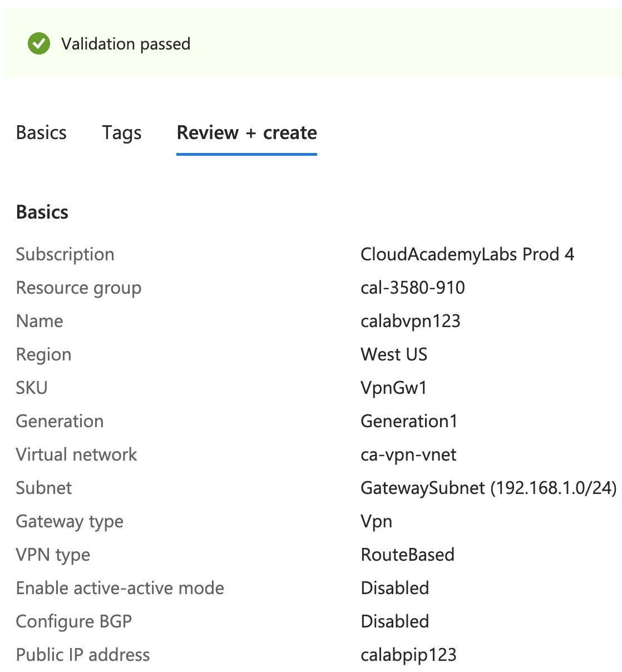Click the Generation1 value

(x=408, y=421)
